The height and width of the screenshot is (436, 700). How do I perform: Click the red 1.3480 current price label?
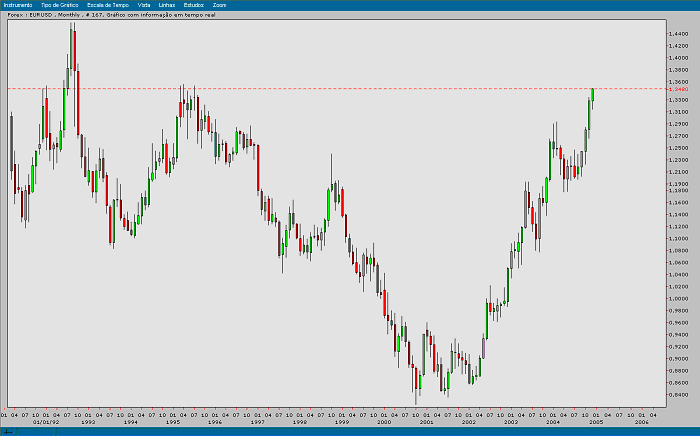[x=679, y=89]
